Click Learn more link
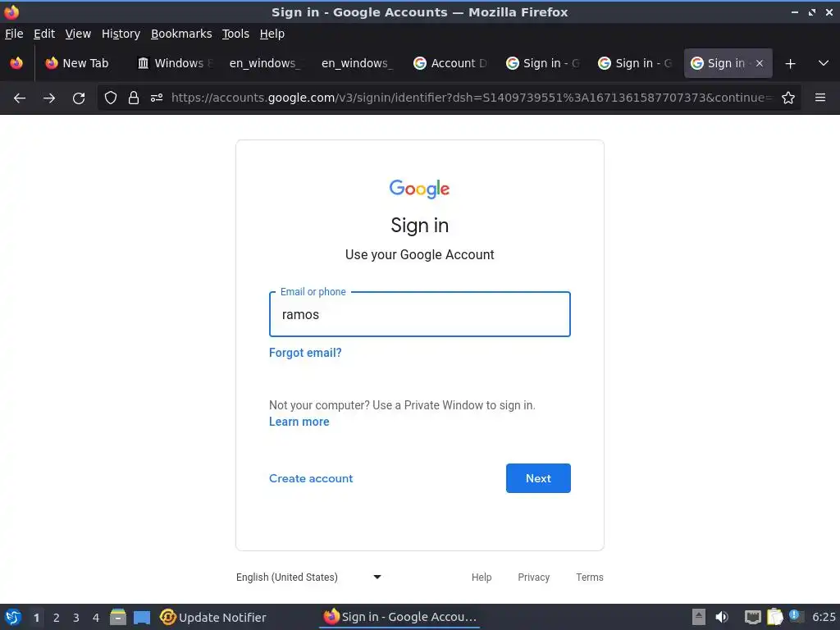840x630 pixels. (x=299, y=422)
